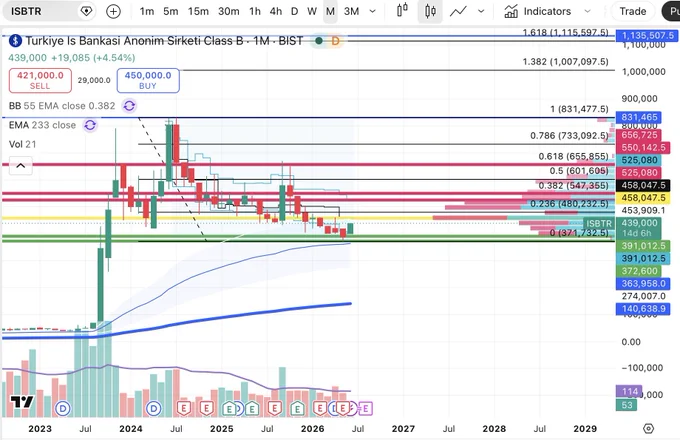
Task: Open dividend marker between 2024 and Jul
Action: (x=154, y=408)
